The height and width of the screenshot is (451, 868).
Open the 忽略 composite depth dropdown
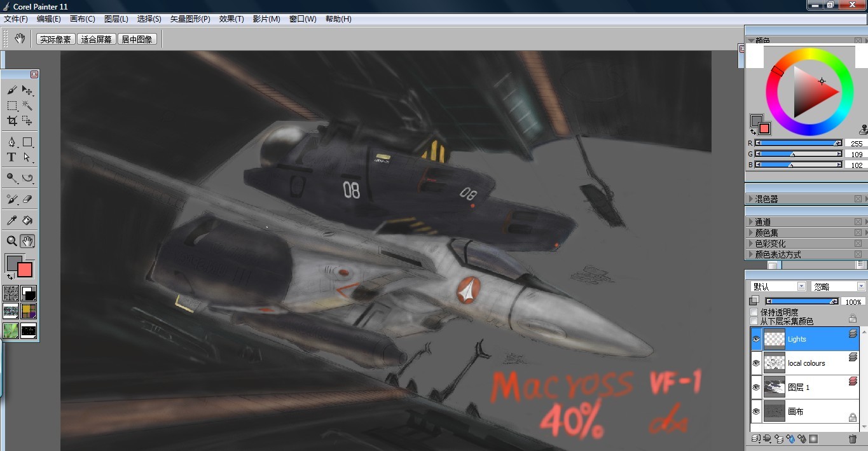[x=838, y=287]
